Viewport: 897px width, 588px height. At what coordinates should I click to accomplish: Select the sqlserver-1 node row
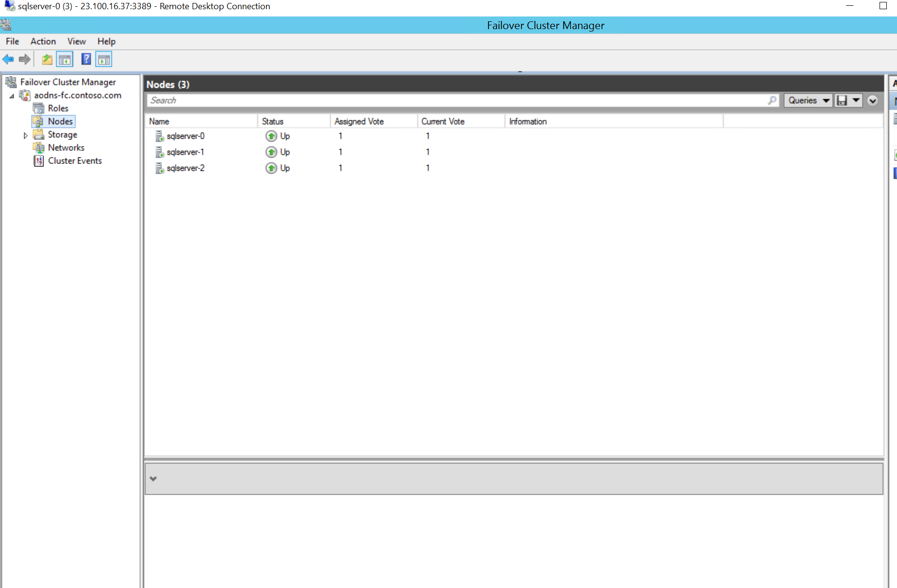point(185,152)
